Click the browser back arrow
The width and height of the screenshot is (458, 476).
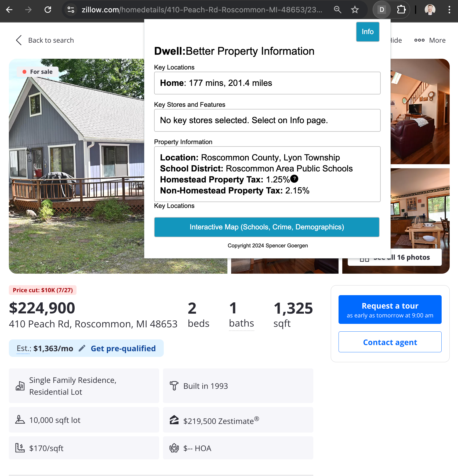tap(9, 10)
